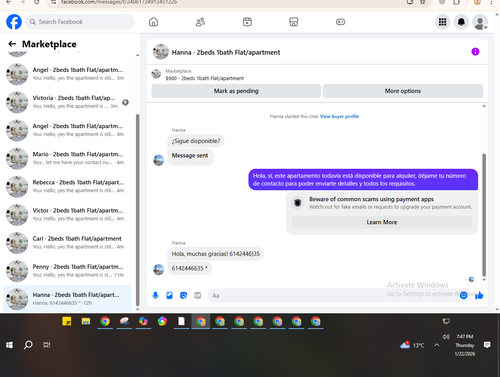Click the listing thumbnail beside Marketplace label
Viewport: 500px width, 377px height.
point(156,74)
